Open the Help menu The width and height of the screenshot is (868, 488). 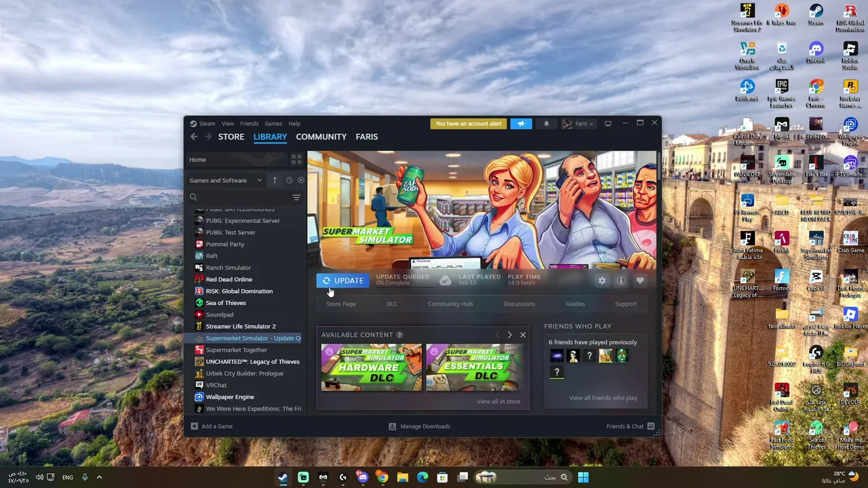coord(294,123)
